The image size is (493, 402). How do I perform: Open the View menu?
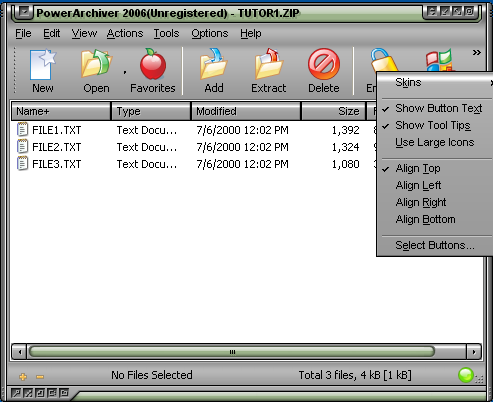(84, 33)
